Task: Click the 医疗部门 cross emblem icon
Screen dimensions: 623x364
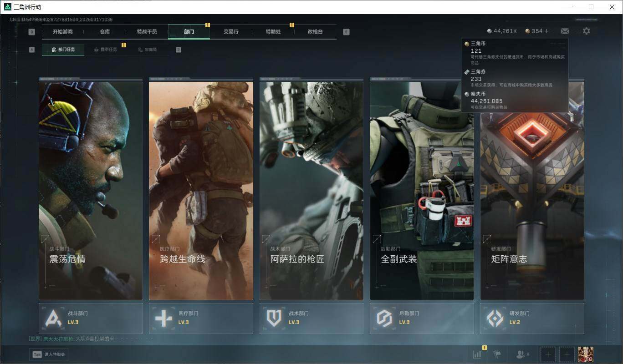Action: point(163,318)
